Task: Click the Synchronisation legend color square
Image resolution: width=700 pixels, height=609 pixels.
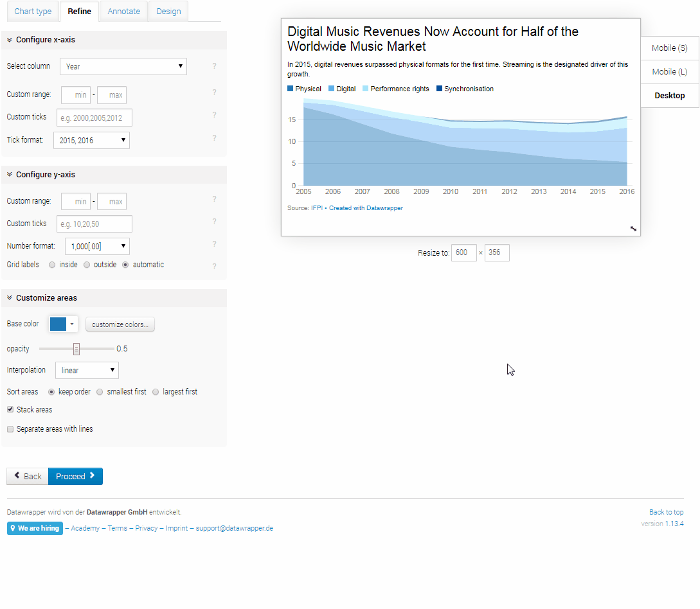Action: coord(439,89)
